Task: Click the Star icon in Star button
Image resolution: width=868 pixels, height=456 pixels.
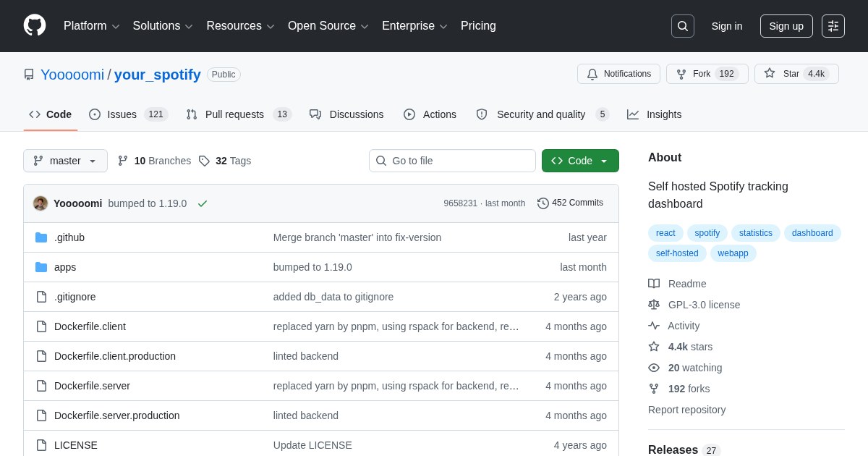Action: (x=770, y=73)
